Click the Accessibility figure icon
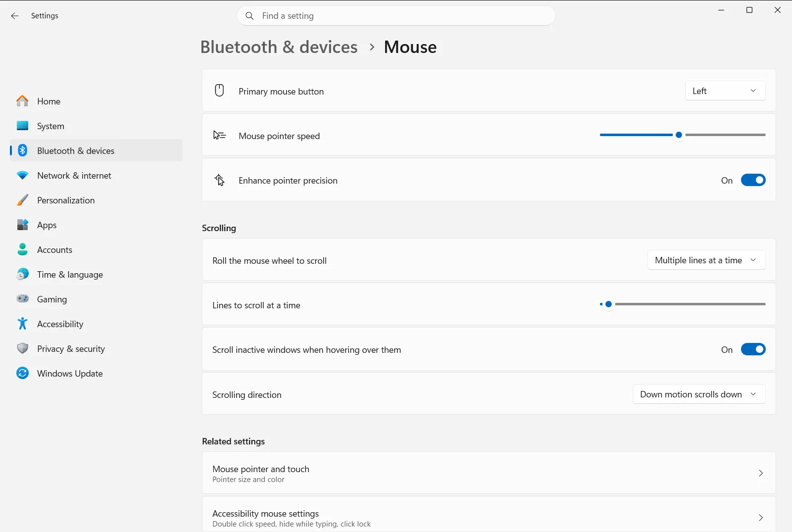 tap(22, 324)
